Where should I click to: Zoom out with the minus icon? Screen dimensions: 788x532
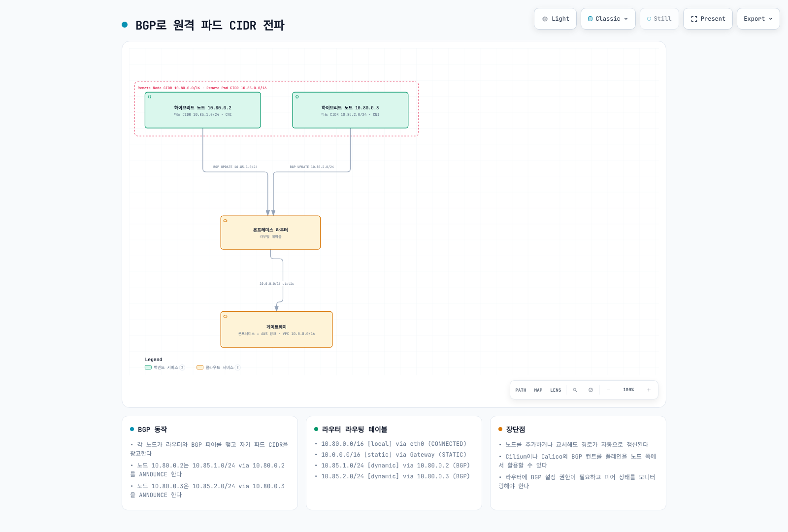608,390
